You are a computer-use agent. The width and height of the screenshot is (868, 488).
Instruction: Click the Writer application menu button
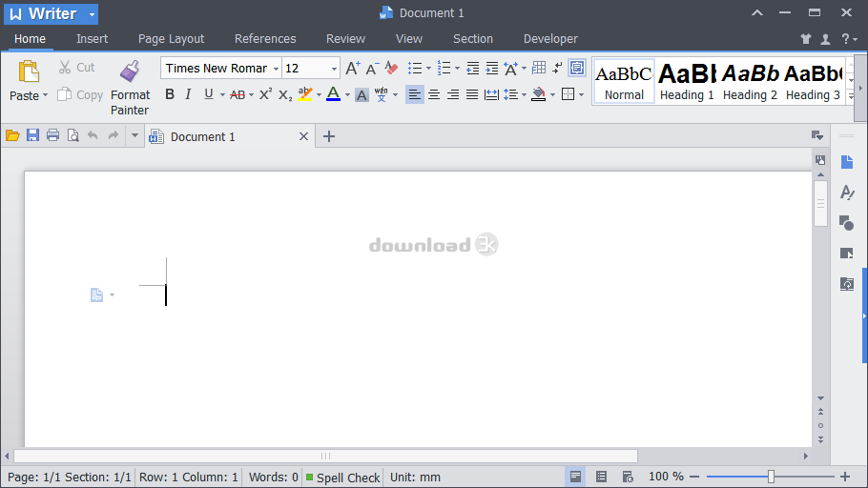pos(50,13)
